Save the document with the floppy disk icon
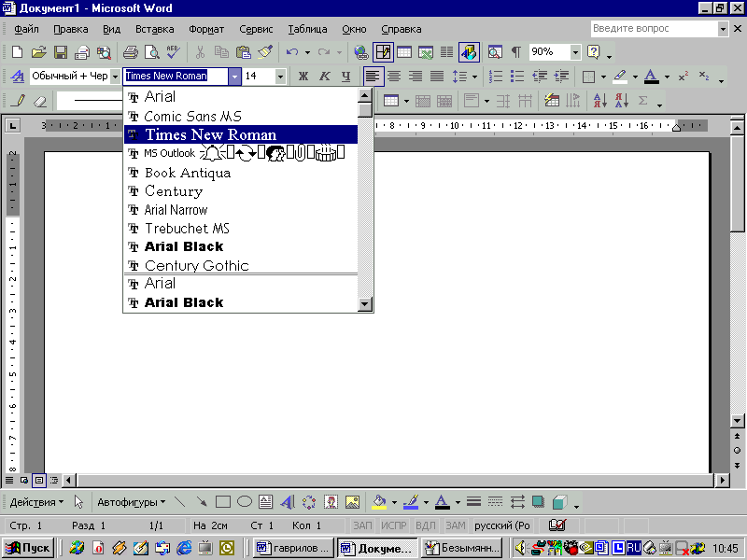The height and width of the screenshot is (560, 747). 61,52
